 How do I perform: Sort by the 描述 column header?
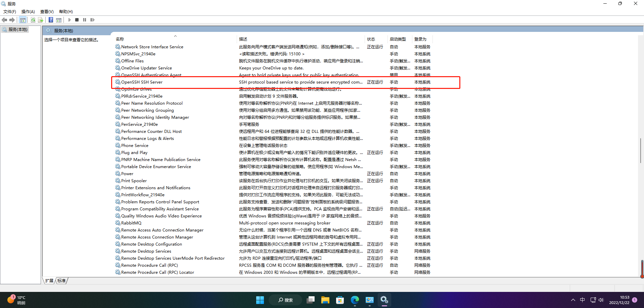pyautogui.click(x=243, y=39)
